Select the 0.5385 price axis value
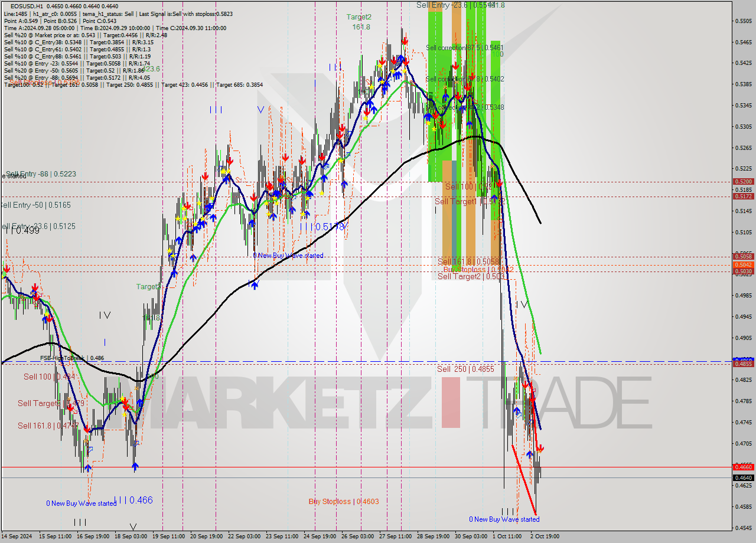The height and width of the screenshot is (543, 756). 743,84
